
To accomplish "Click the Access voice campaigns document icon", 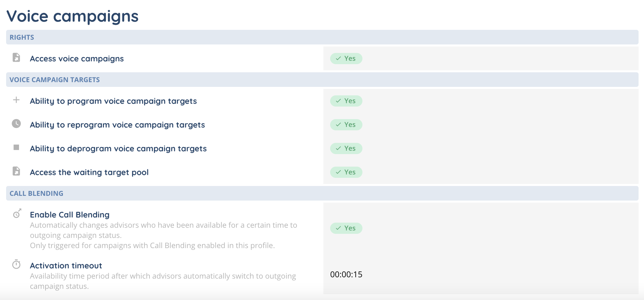I will coord(16,57).
